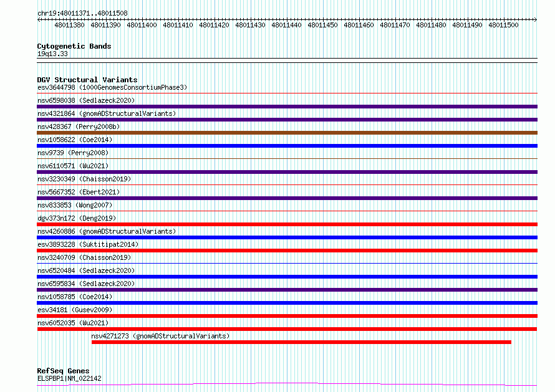Select the nsv3230349 Chaisson2019 label
The image size is (555, 392).
point(84,179)
